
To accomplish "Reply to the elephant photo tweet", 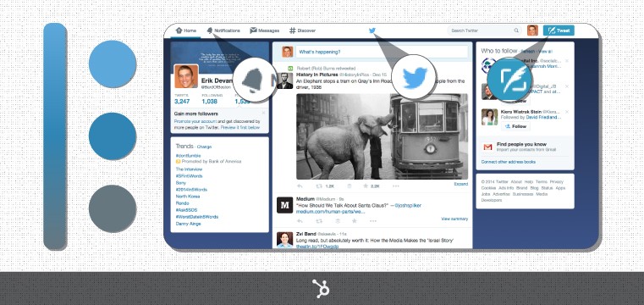I will 300,186.
